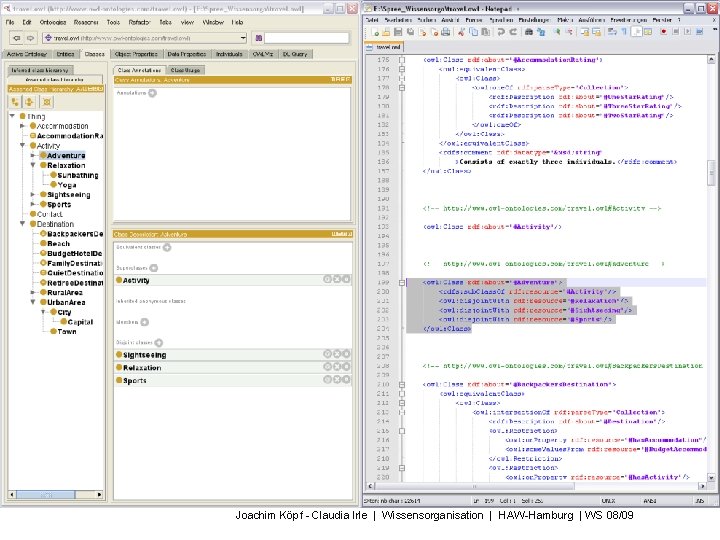The height and width of the screenshot is (540, 720).
Task: Click the Open file icon in Notepad++
Action: tap(386, 32)
